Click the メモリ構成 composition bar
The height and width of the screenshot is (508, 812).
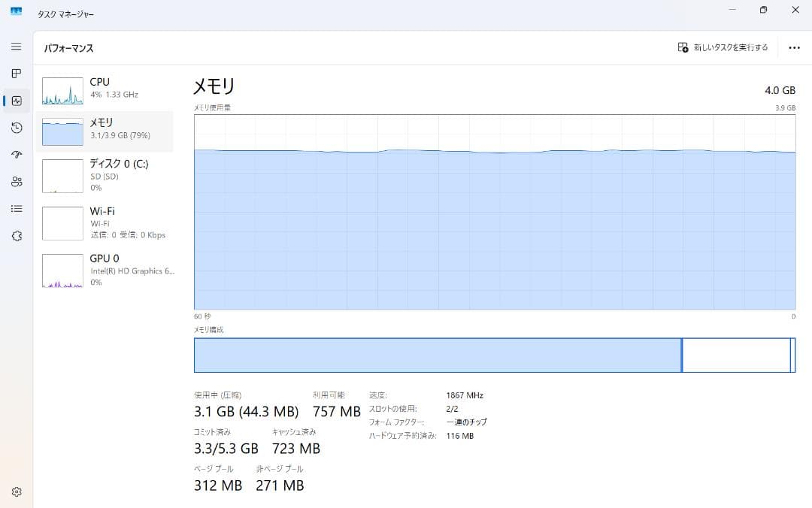(494, 355)
